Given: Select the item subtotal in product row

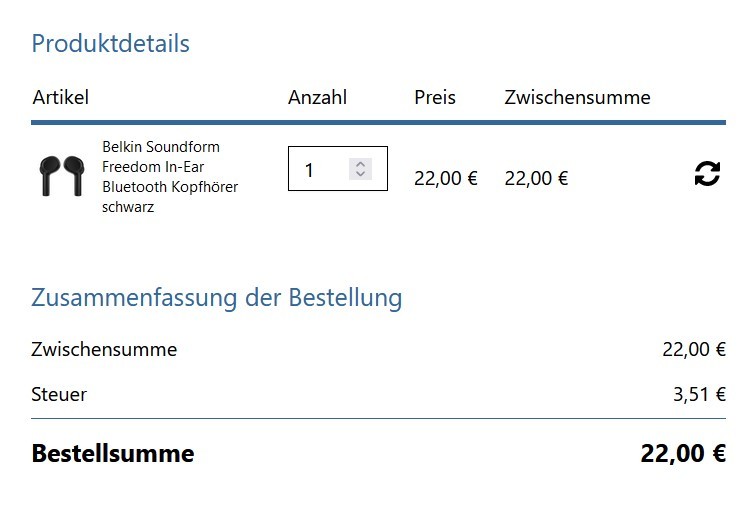Looking at the screenshot, I should pyautogui.click(x=536, y=178).
